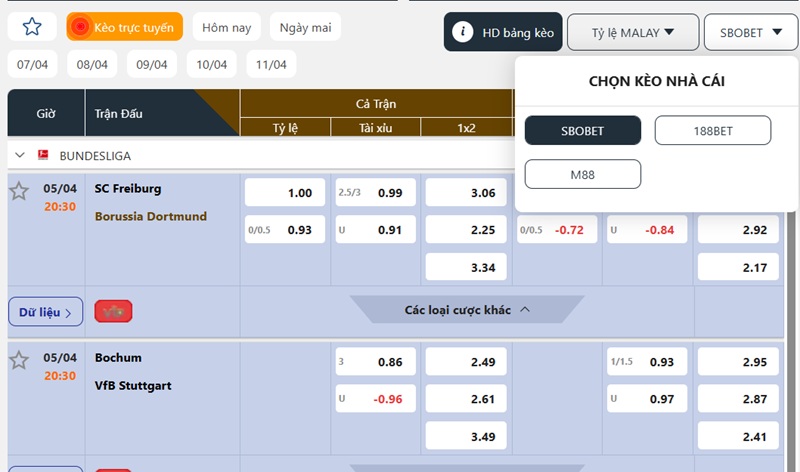Collapse the Bundesliga league section
The width and height of the screenshot is (800, 472).
(20, 155)
